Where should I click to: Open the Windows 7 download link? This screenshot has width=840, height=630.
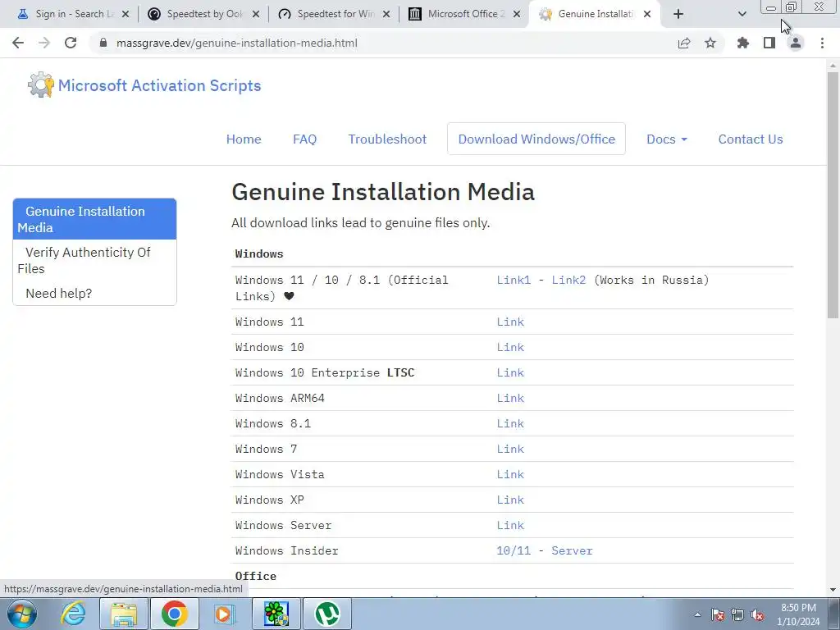tap(510, 449)
